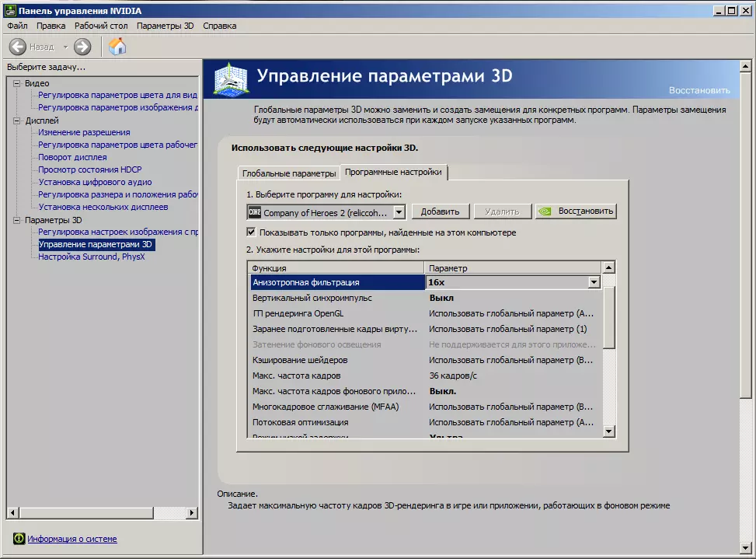Viewport: 756px width, 559px height.
Task: Select Управление параметрами 3D tree item
Action: click(x=96, y=245)
